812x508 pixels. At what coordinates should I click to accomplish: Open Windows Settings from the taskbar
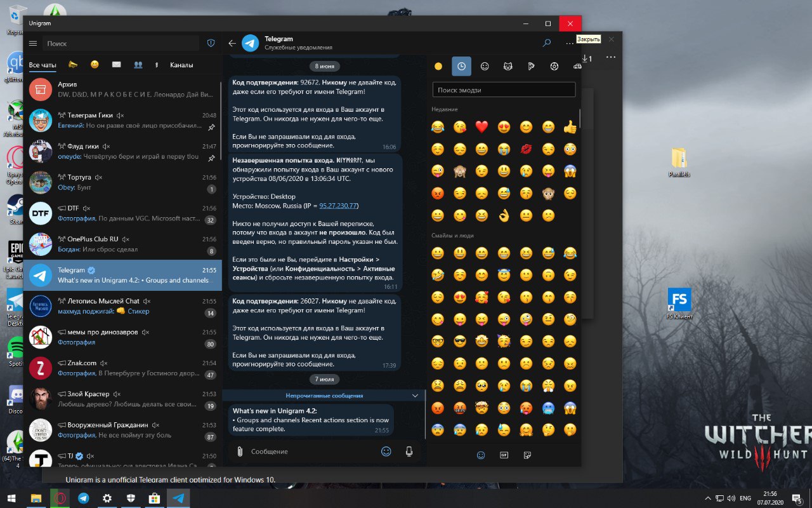coord(107,498)
